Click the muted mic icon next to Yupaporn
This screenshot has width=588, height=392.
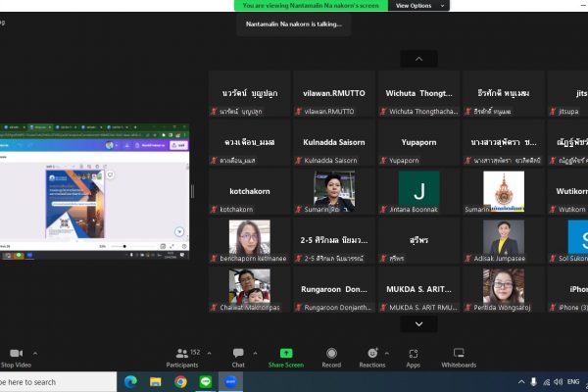point(383,161)
